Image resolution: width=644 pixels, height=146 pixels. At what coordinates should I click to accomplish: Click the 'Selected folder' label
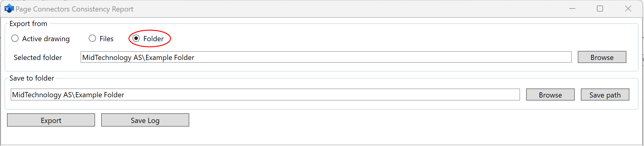point(38,57)
